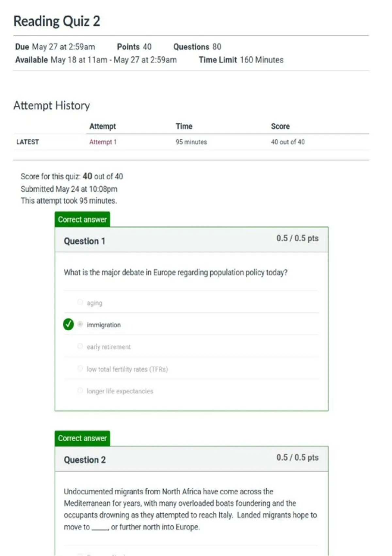The image size is (392, 556).
Task: Open the Attempt 1 link
Action: 103,142
